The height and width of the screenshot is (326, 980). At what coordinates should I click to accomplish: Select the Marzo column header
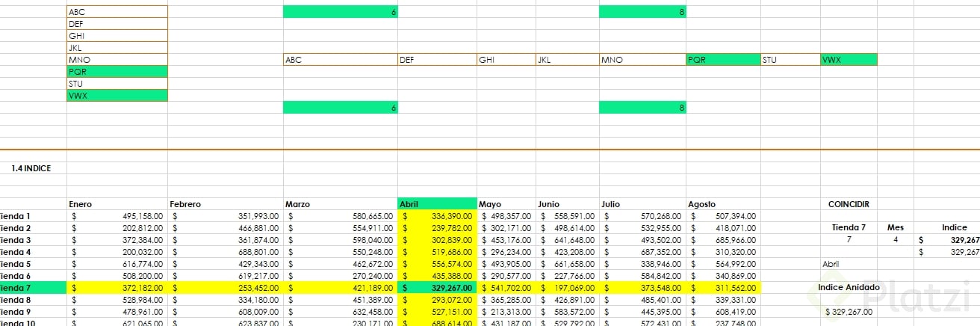pyautogui.click(x=340, y=203)
